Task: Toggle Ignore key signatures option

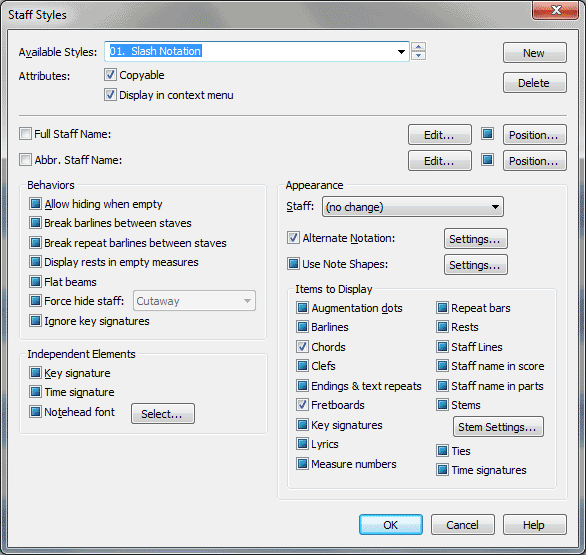Action: pyautogui.click(x=36, y=321)
